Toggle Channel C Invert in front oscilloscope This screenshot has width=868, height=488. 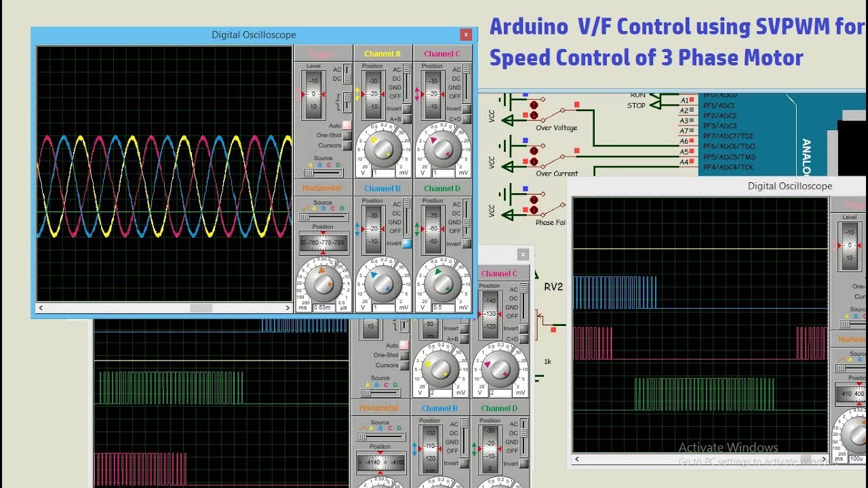tap(467, 108)
